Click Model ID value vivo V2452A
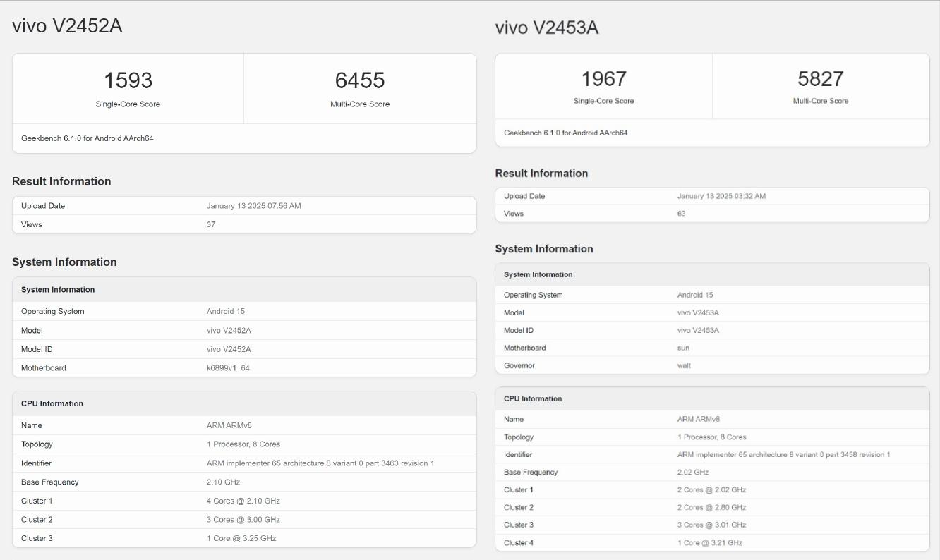Image resolution: width=940 pixels, height=560 pixels. (x=229, y=349)
